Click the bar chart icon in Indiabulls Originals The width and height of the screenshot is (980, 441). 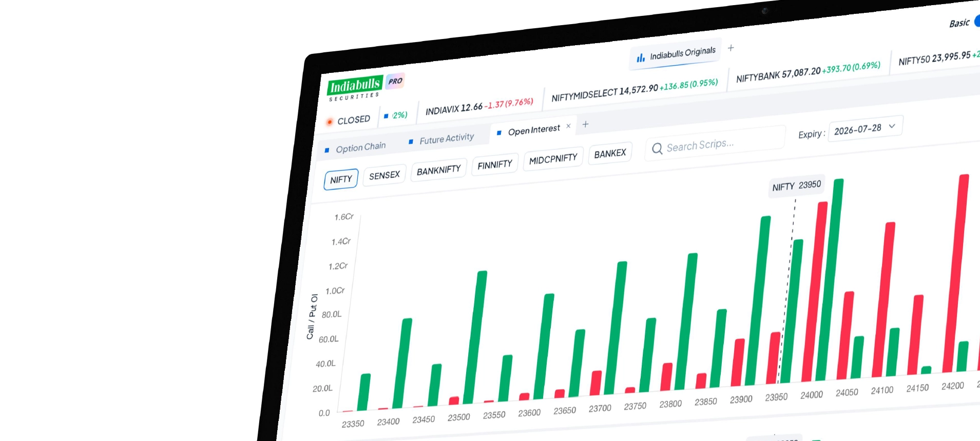point(641,58)
